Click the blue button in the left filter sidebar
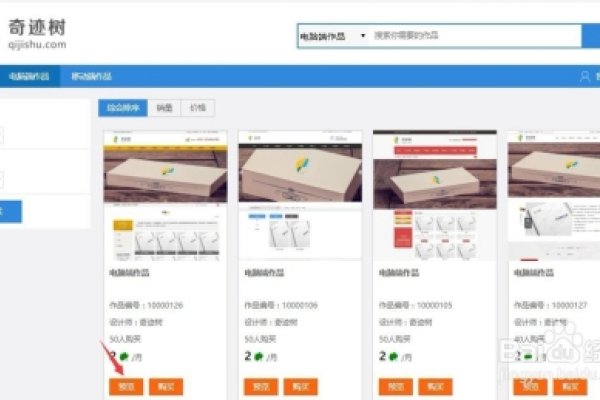The width and height of the screenshot is (600, 400). (11, 211)
